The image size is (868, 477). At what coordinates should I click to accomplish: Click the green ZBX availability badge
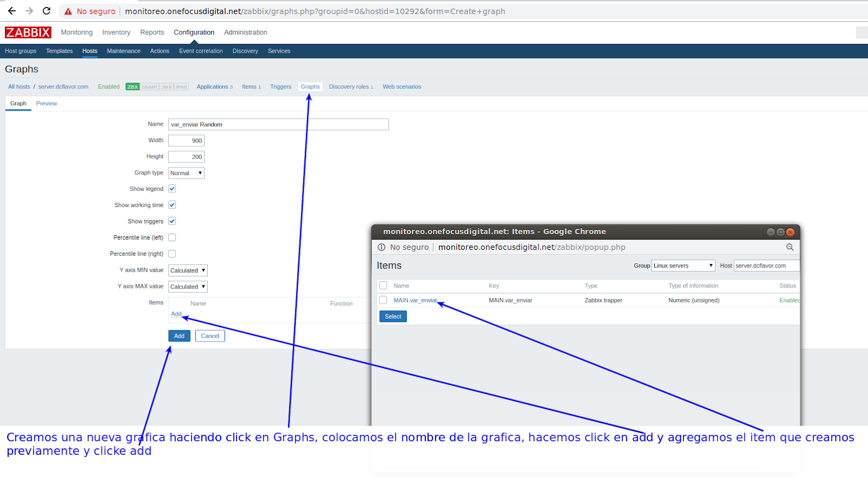(132, 87)
